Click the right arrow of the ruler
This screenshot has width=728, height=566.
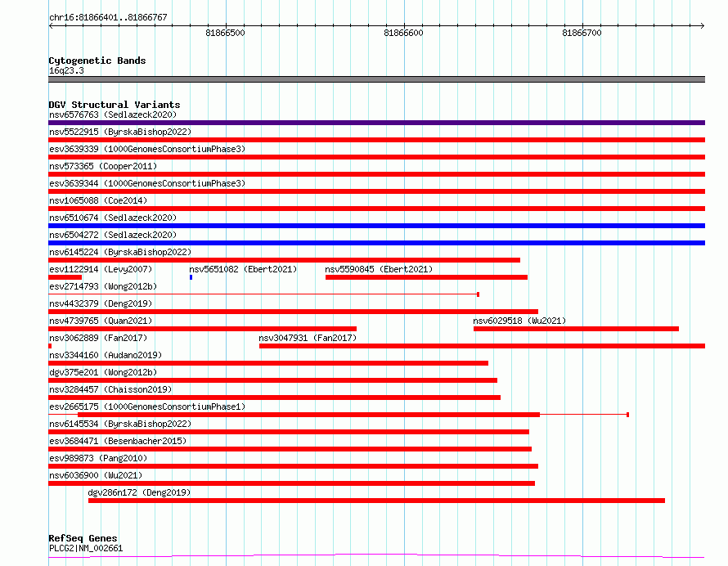point(703,26)
